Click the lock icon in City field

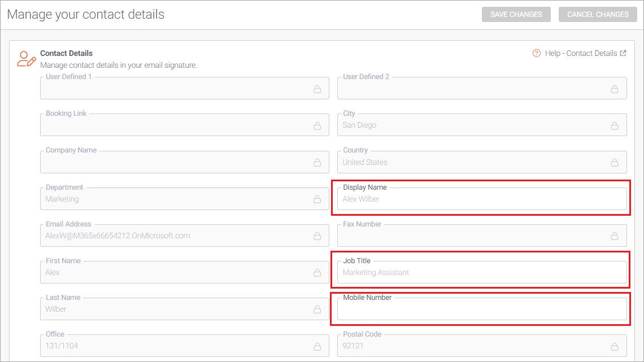coord(614,126)
